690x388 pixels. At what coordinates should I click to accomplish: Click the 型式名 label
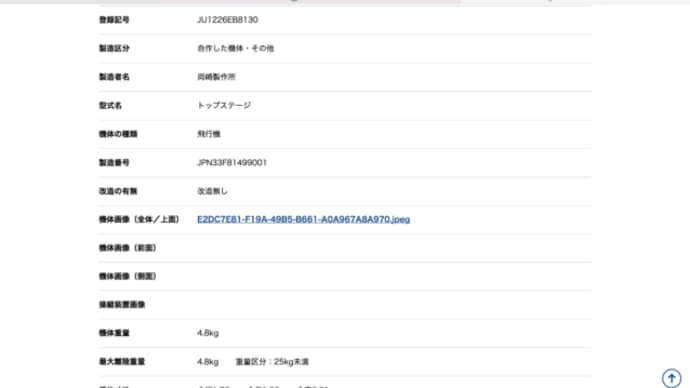[110, 106]
